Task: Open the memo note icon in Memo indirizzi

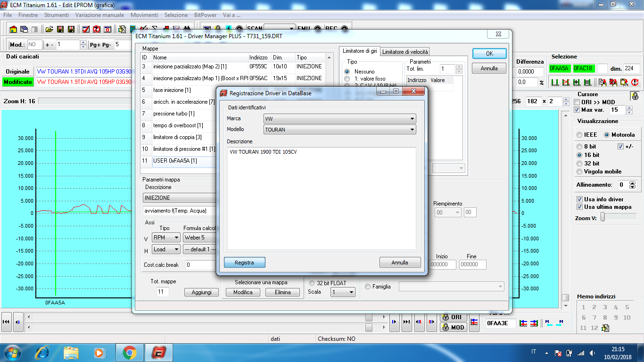Action: tap(605, 328)
